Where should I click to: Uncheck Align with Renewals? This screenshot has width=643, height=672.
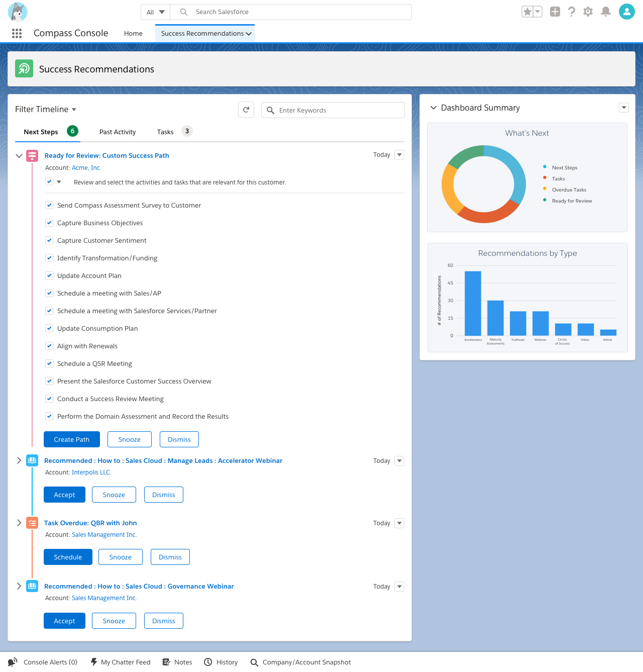click(49, 346)
